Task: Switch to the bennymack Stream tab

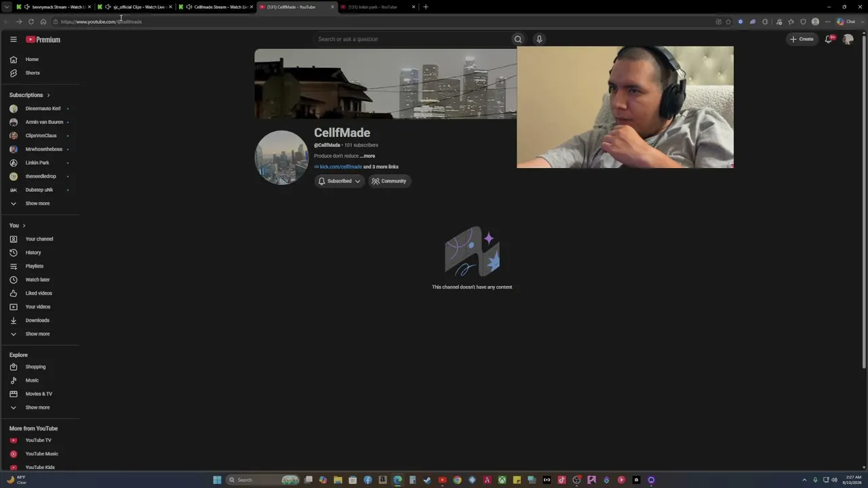Action: [x=54, y=7]
